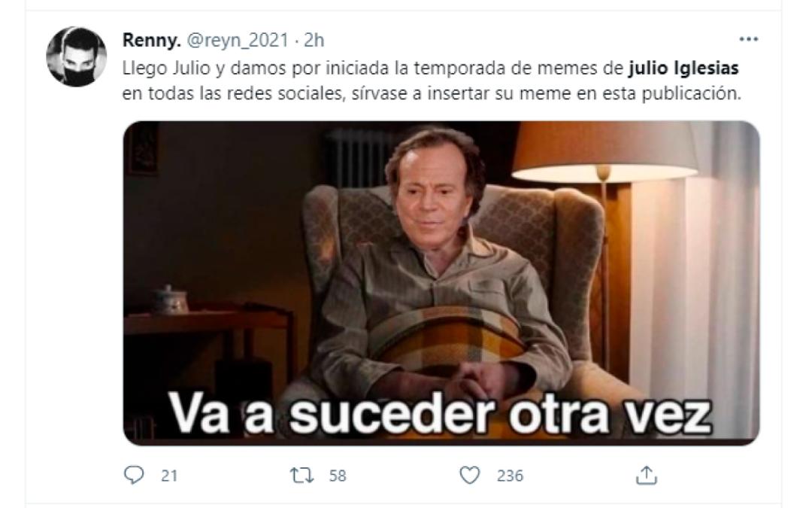Screen dimensions: 812x508
Task: Visit the @reyn_2021 handle link
Action: click(237, 40)
